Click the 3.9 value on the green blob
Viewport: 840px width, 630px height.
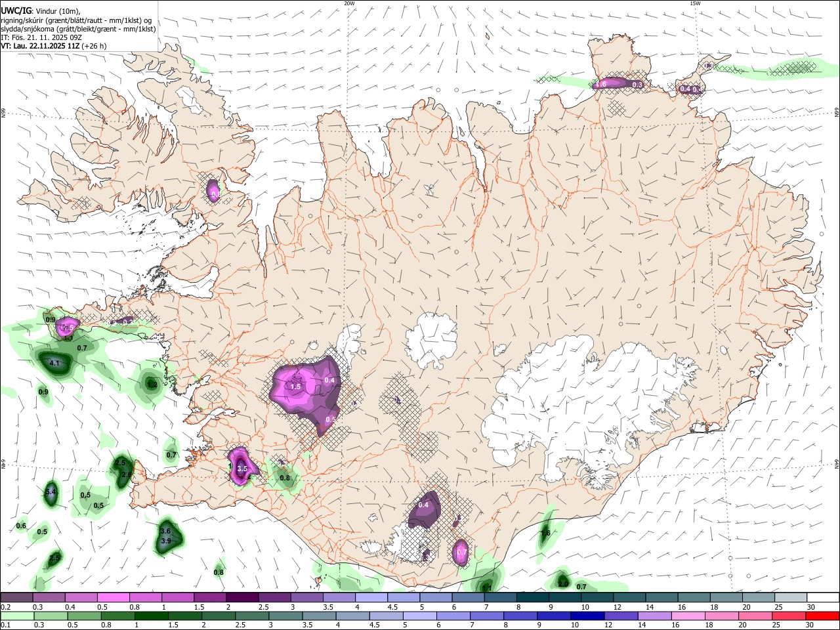[x=166, y=541]
